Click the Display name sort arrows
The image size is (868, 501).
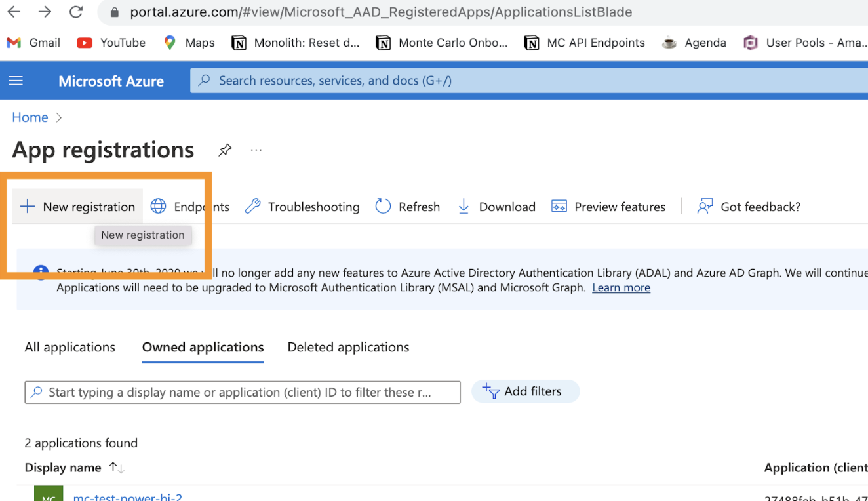(117, 468)
